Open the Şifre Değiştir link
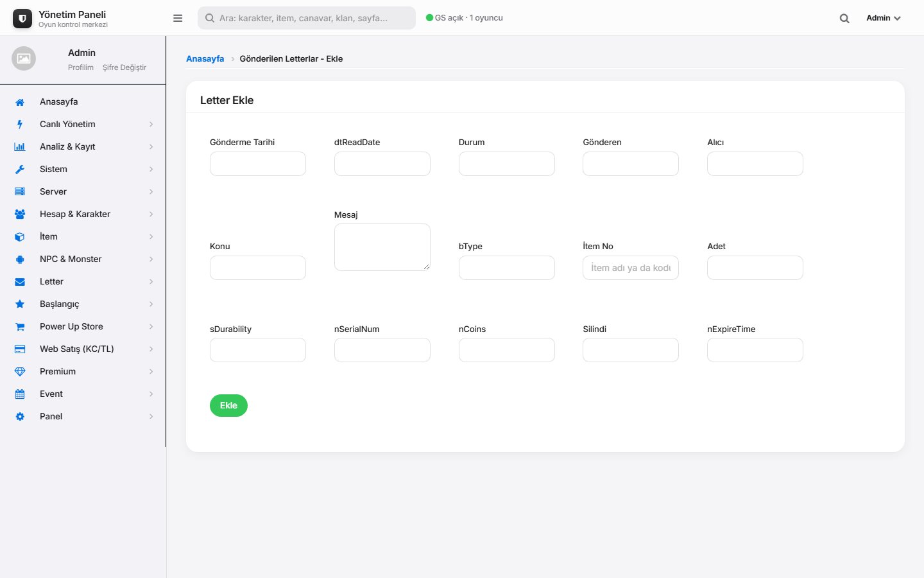 point(124,67)
